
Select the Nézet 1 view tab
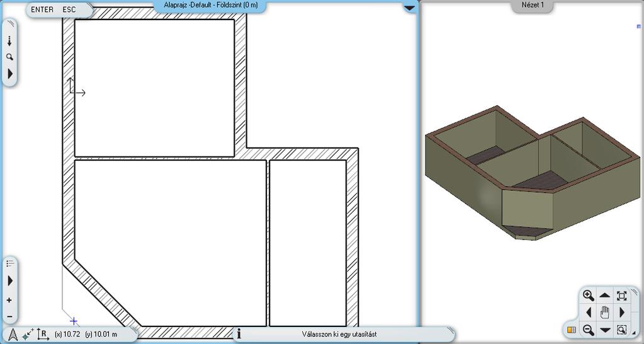(533, 5)
